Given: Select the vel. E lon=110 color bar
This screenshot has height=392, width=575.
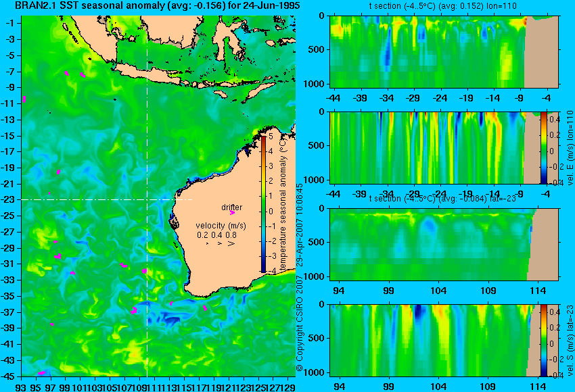Looking at the screenshot, I should pyautogui.click(x=543, y=147).
